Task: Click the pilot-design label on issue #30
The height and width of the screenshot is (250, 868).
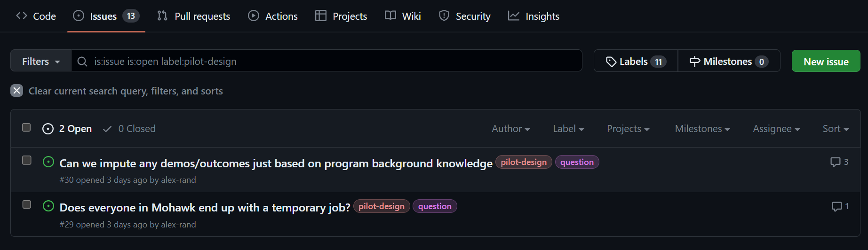Action: tap(523, 162)
